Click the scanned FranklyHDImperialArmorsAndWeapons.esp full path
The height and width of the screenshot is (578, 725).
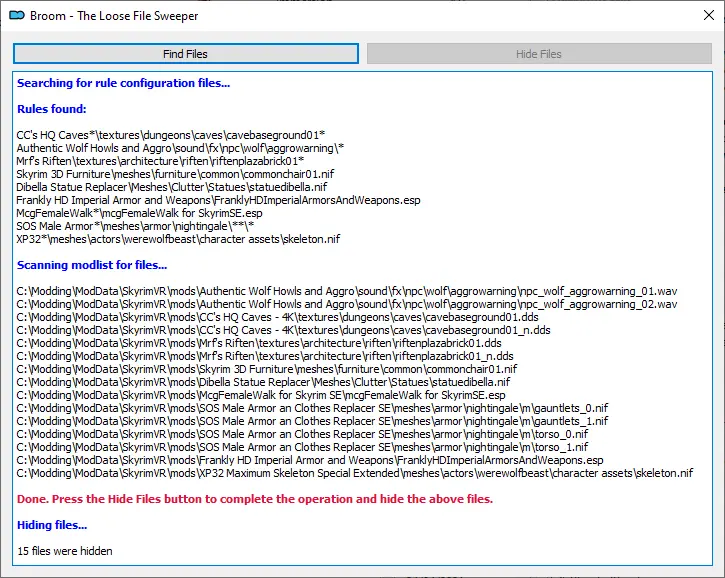[x=310, y=460]
